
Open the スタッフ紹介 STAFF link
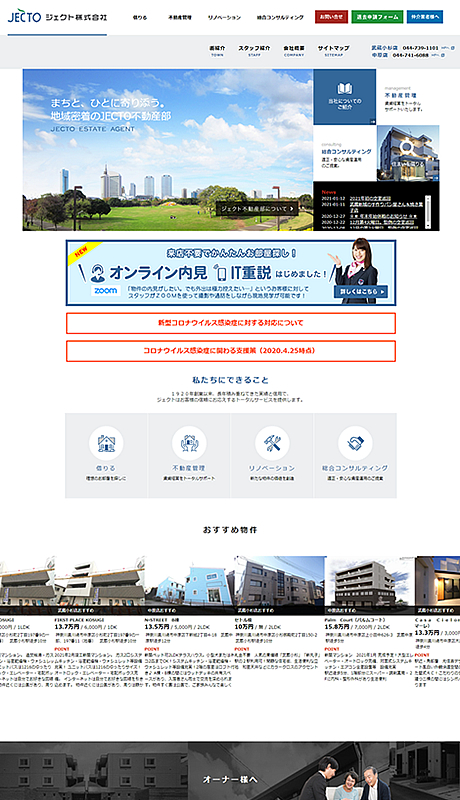(x=254, y=51)
